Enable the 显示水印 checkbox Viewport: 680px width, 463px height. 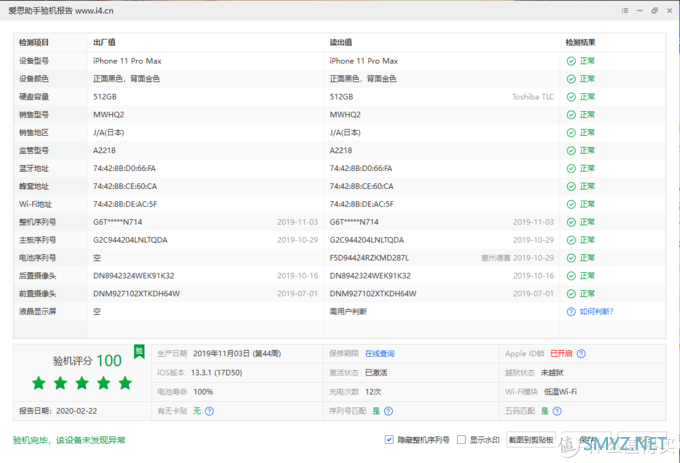pos(461,440)
